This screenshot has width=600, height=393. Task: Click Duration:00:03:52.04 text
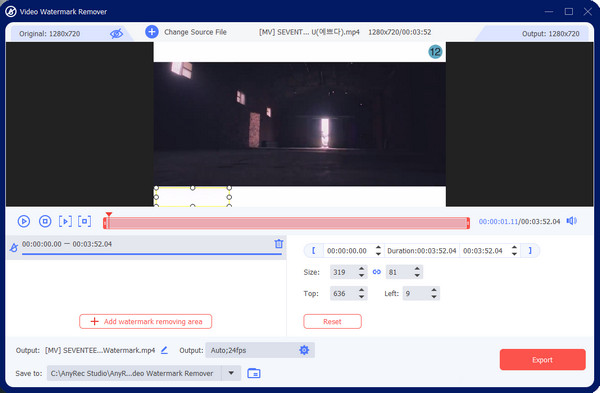[x=422, y=251]
